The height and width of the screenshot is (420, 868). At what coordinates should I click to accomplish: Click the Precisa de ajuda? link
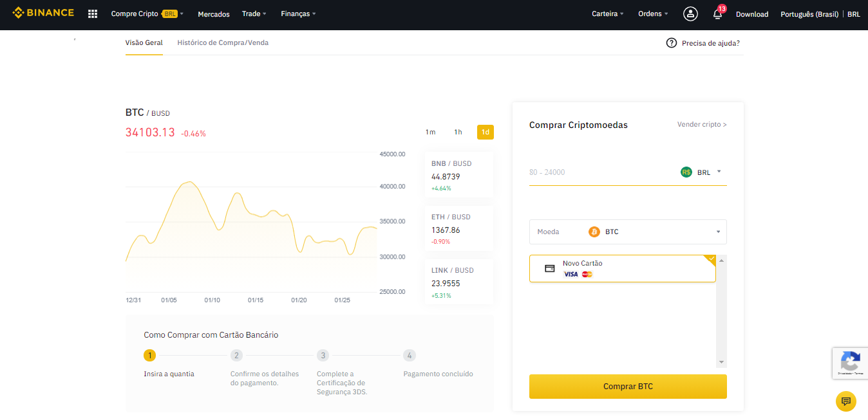711,43
